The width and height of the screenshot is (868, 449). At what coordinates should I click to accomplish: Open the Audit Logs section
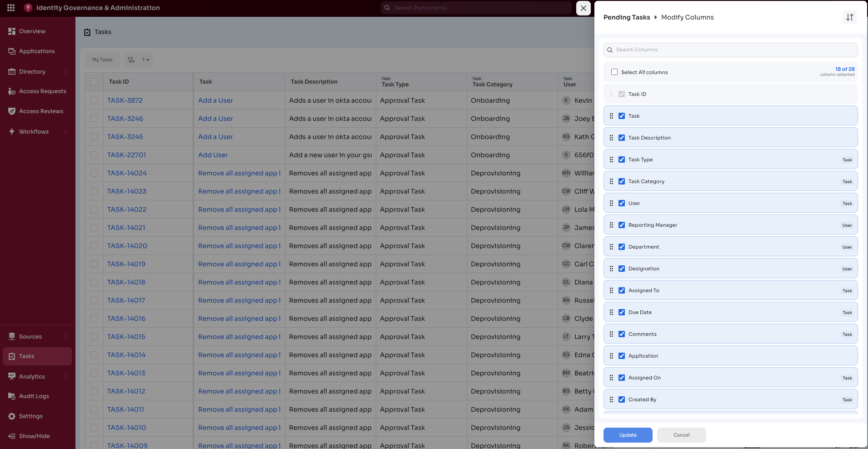pos(34,396)
